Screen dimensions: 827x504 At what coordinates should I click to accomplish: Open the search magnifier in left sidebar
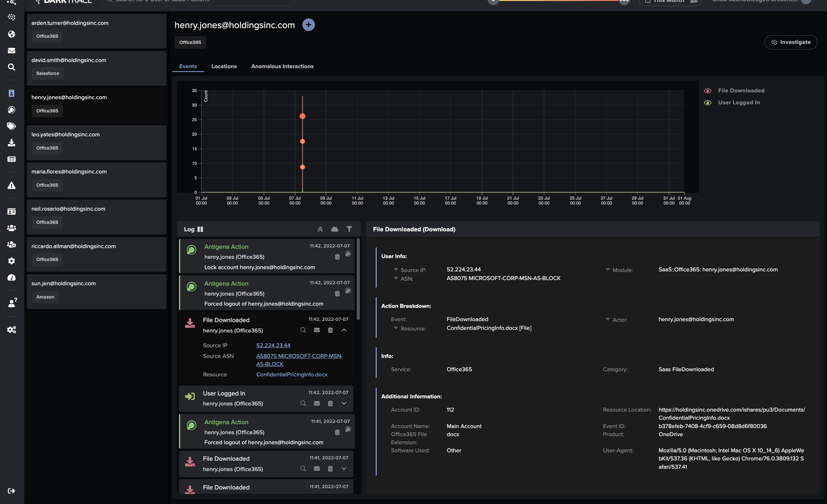tap(11, 67)
